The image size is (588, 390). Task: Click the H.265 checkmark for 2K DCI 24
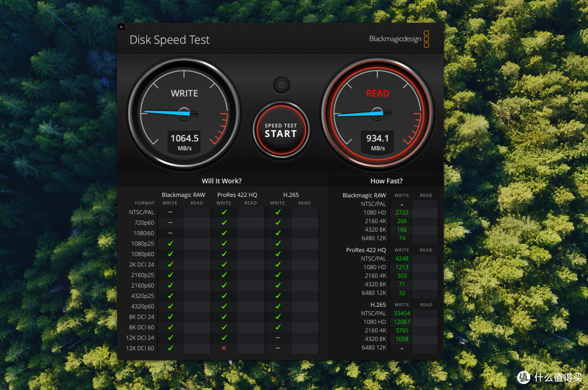coord(278,264)
